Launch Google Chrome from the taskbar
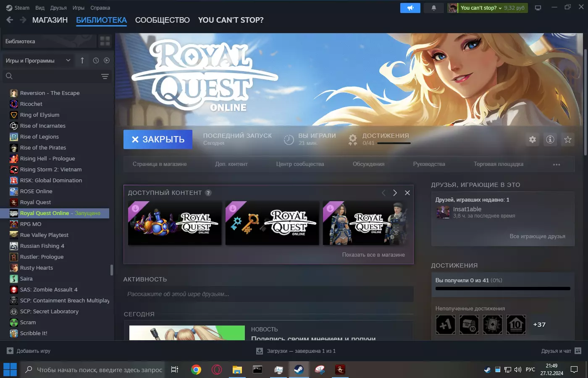The width and height of the screenshot is (588, 378). click(196, 370)
